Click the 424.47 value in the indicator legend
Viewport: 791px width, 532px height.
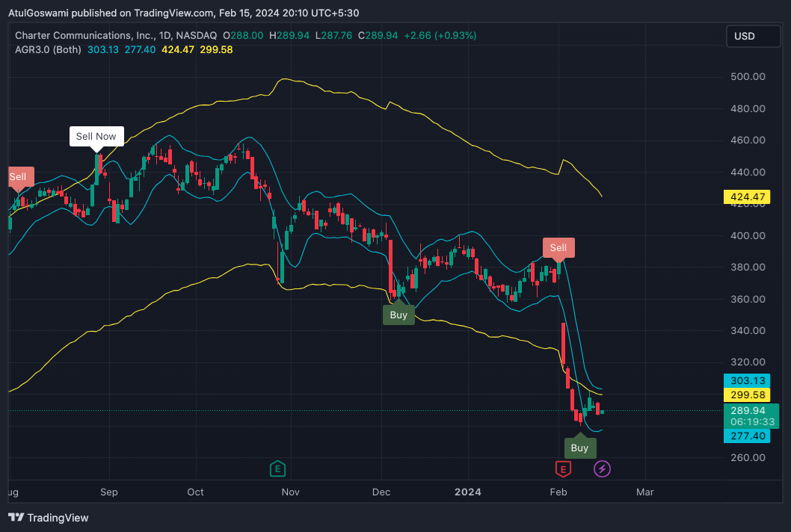click(178, 49)
